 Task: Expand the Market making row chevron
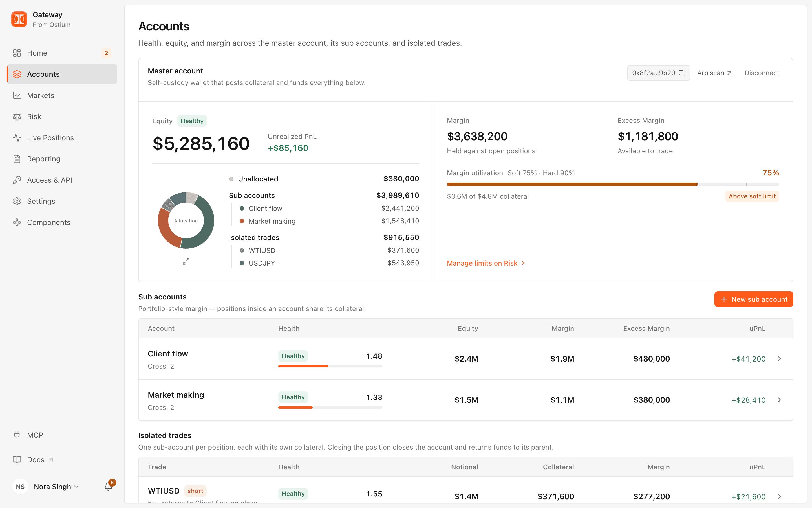(x=779, y=400)
